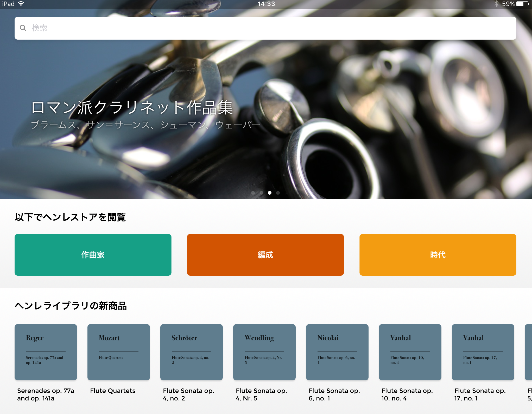This screenshot has height=414, width=532.
Task: Tap the 検索 search input field
Action: coord(265,28)
